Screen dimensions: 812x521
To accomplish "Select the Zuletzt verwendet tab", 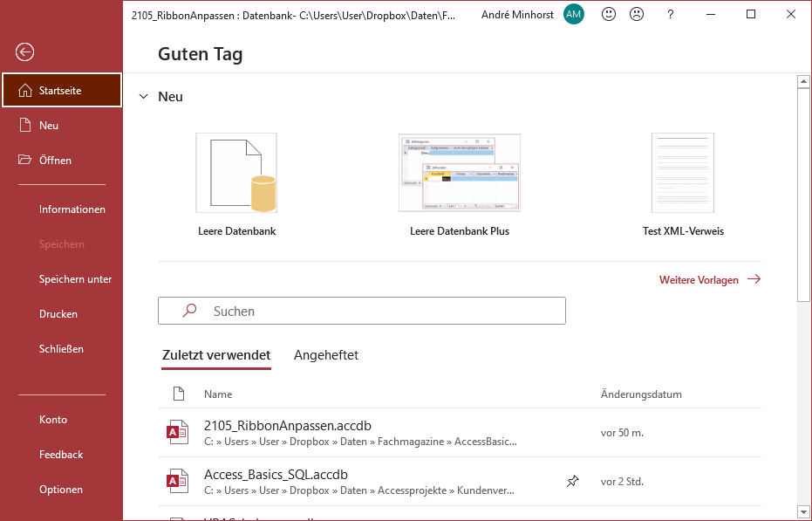I will click(x=216, y=355).
